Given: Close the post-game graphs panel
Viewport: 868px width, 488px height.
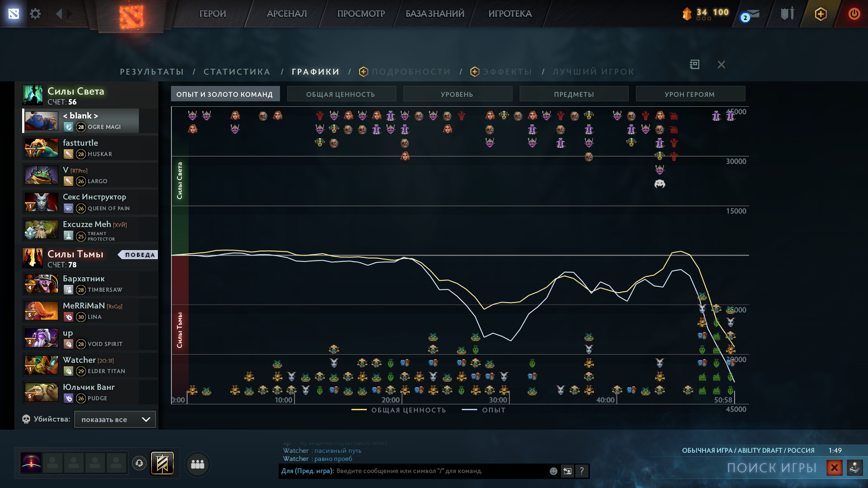Looking at the screenshot, I should [x=721, y=65].
